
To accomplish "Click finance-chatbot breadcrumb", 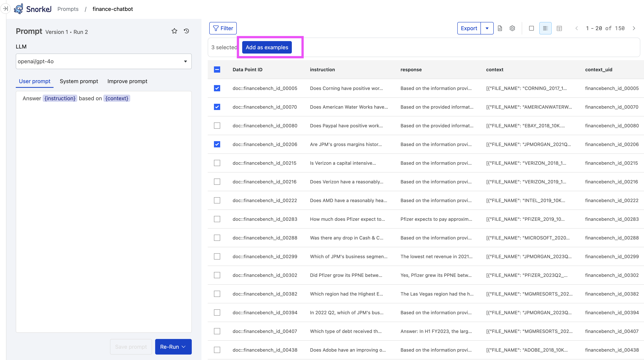I will click(113, 9).
